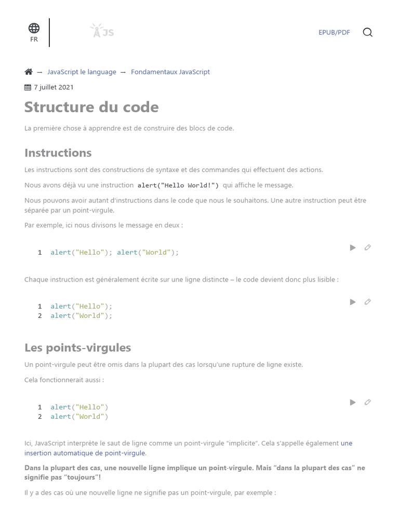Viewport: 399px width, 532px height.
Task: Follow the insertion automatique de point-virgule link
Action: (x=85, y=453)
